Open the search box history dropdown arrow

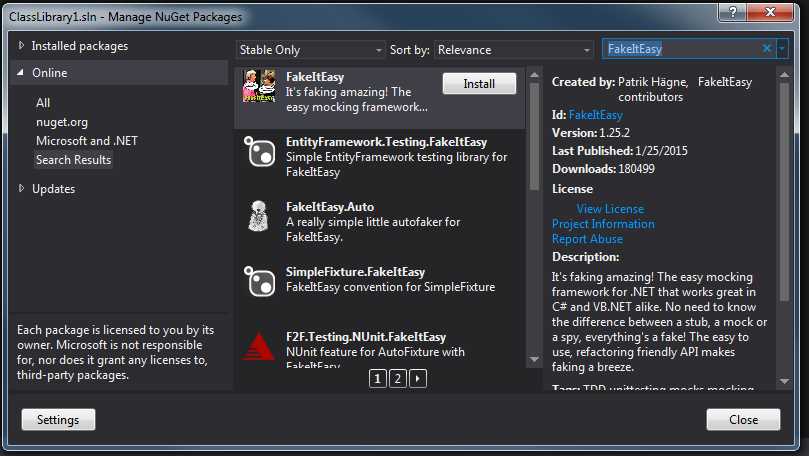click(782, 48)
